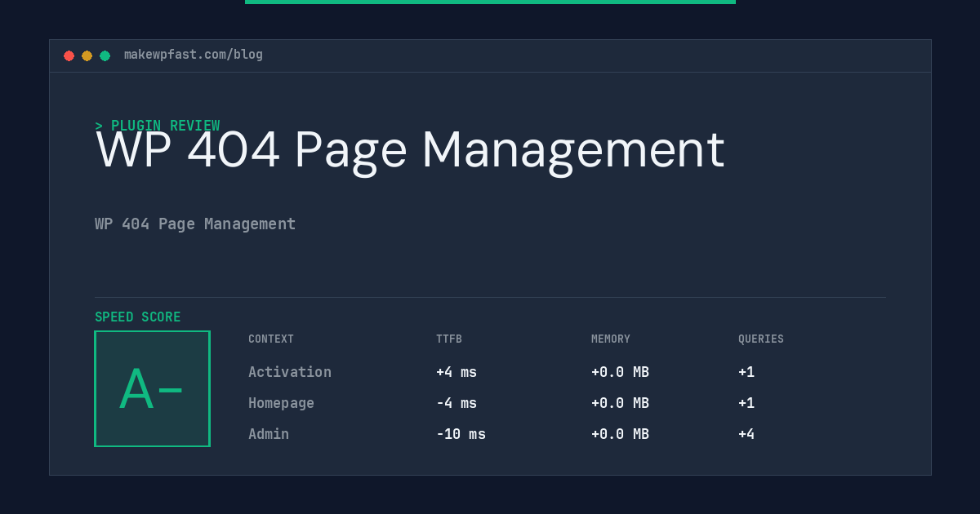Click the MEMORY column header
The image size is (980, 514).
coord(611,339)
